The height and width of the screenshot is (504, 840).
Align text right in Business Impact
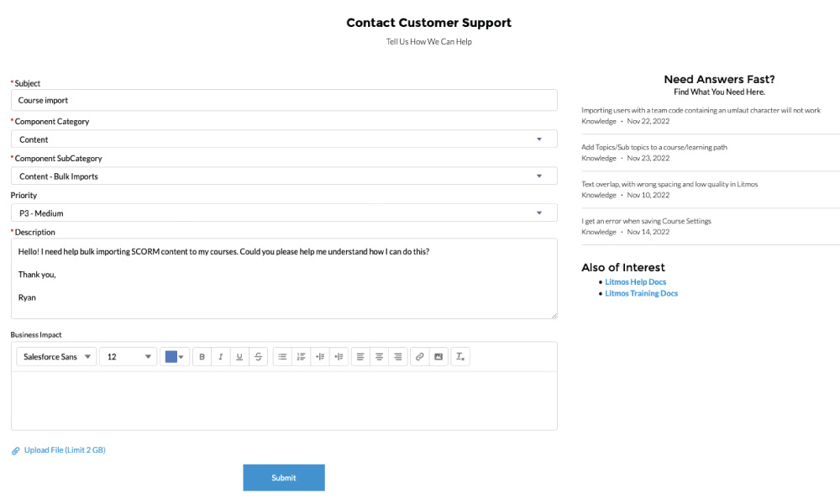point(398,357)
